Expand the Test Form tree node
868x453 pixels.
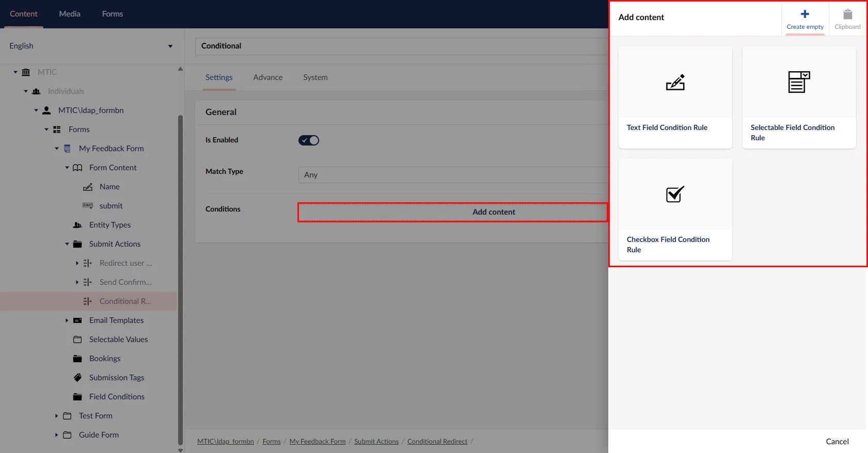[56, 416]
